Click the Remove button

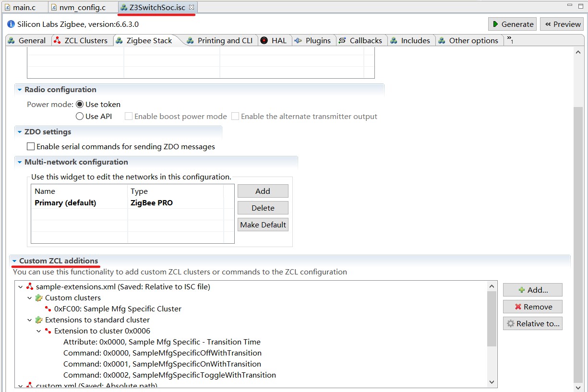pos(532,307)
